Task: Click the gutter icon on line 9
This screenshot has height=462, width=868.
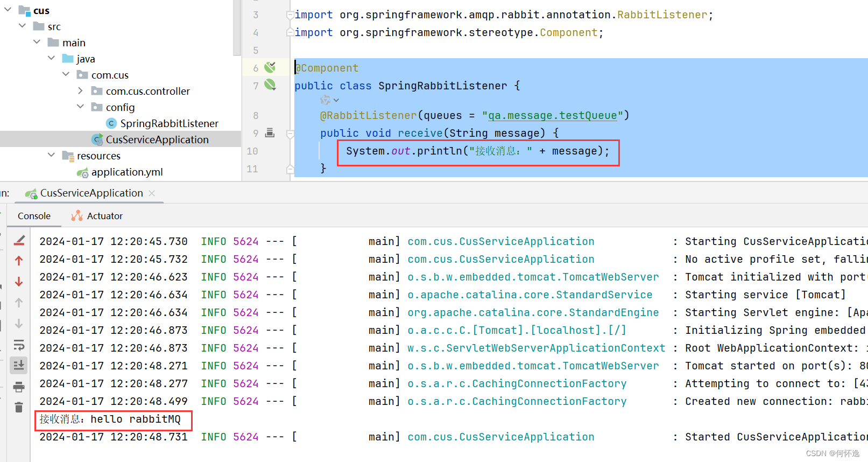Action: (x=270, y=132)
